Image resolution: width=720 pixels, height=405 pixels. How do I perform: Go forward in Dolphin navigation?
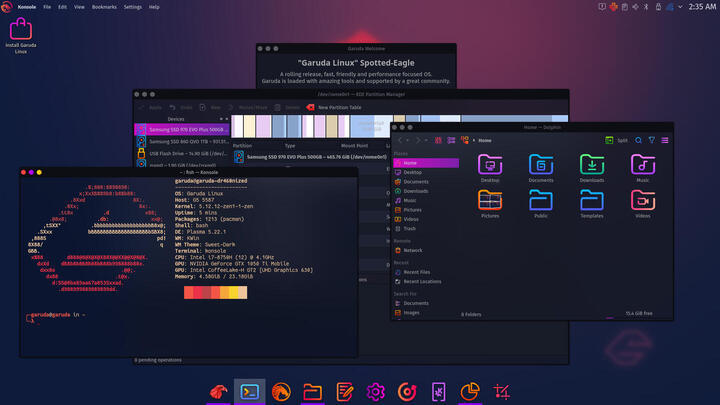(x=418, y=140)
